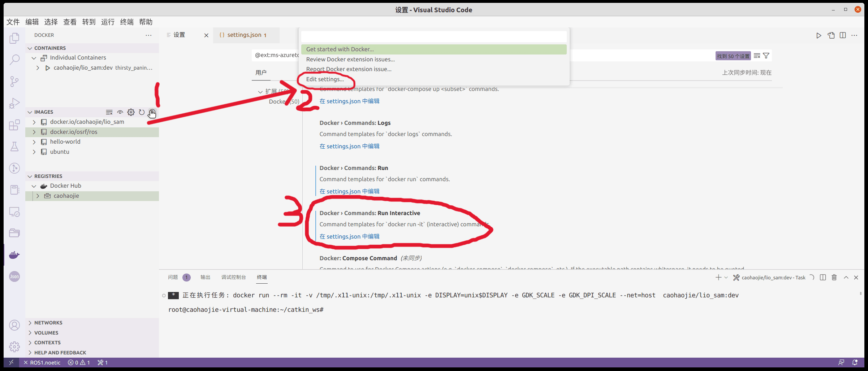Click the quick pick search input field
Image resolution: width=868 pixels, height=371 pixels.
pos(434,36)
